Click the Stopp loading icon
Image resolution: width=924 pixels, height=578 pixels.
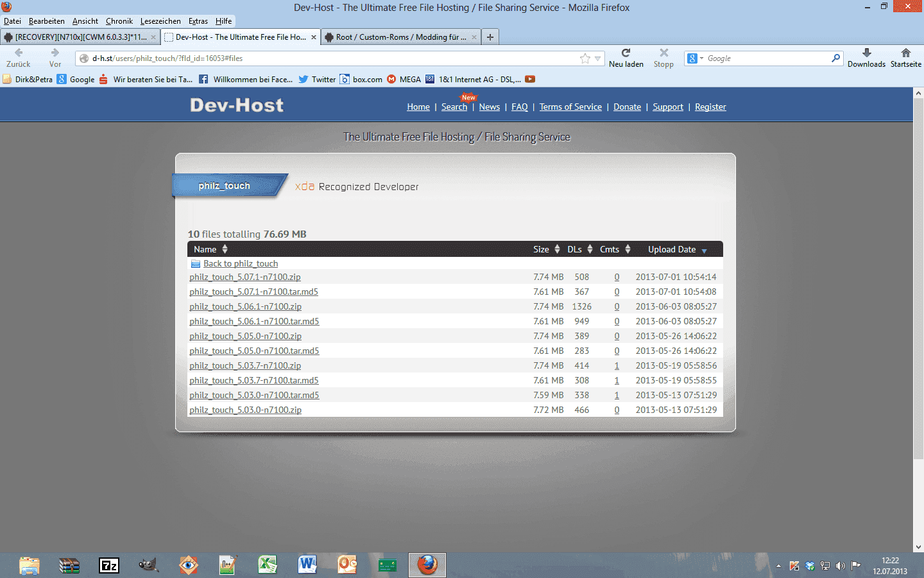tap(663, 53)
